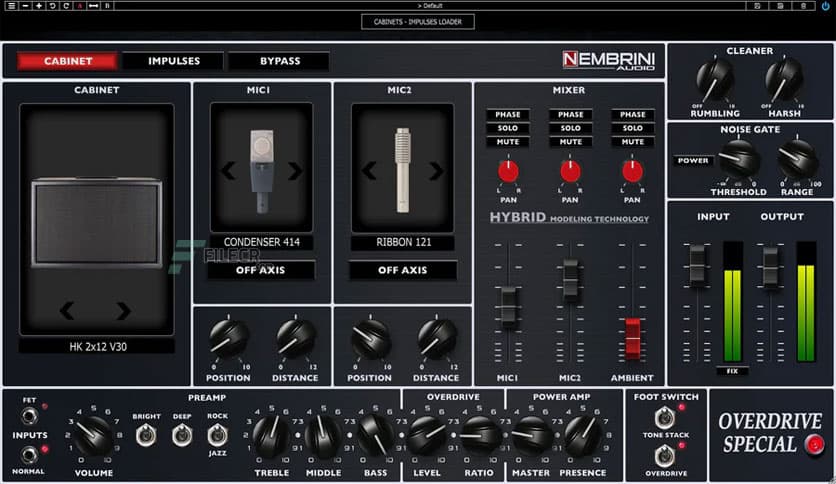Screen dimensions: 836x484
Task: Click the NORMAL input jack
Action: click(28, 455)
